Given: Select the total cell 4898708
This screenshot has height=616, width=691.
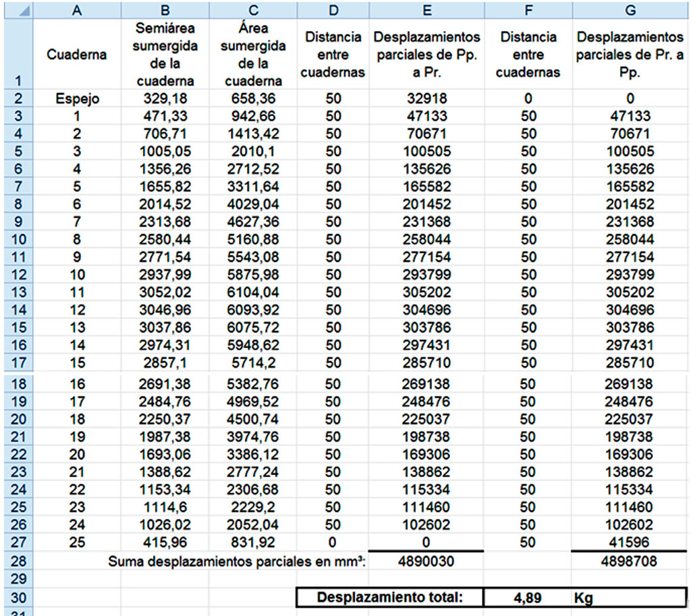Looking at the screenshot, I should 630,561.
